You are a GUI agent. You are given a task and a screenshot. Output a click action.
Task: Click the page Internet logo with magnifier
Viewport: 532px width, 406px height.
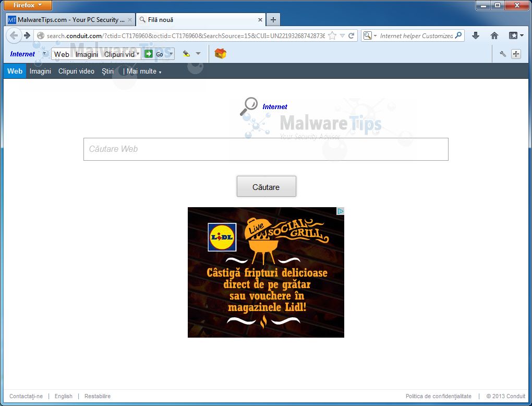pyautogui.click(x=263, y=106)
